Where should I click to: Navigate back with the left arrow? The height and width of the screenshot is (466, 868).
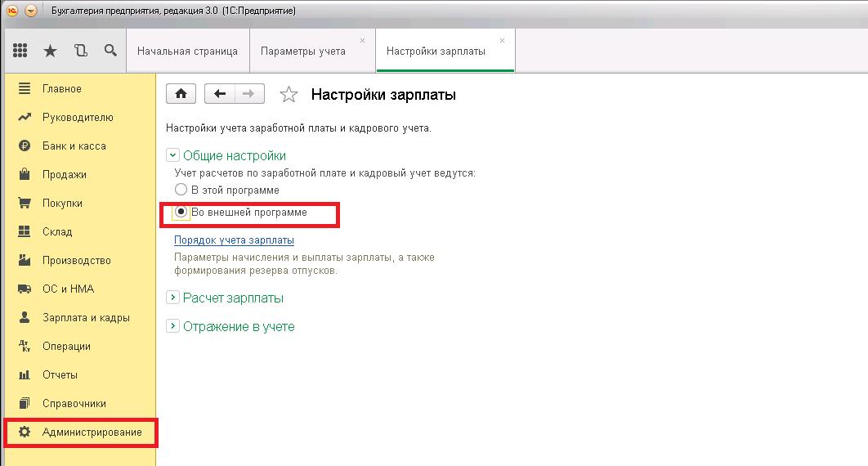tap(220, 93)
